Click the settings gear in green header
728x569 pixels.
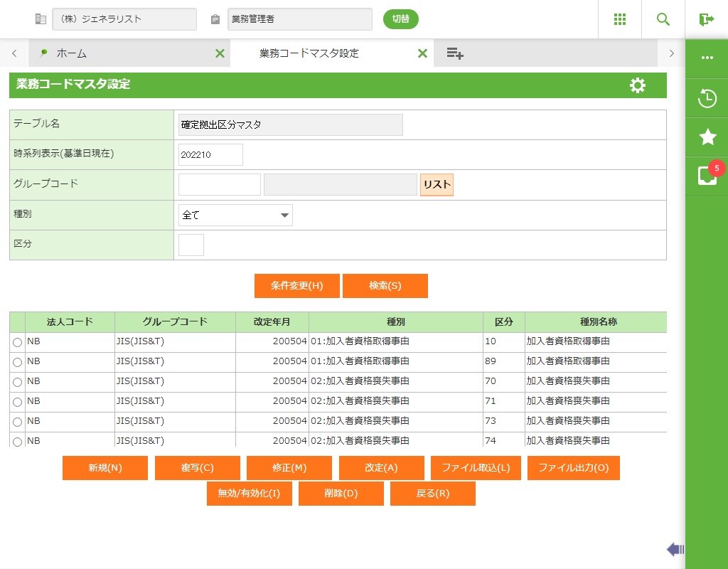click(638, 85)
